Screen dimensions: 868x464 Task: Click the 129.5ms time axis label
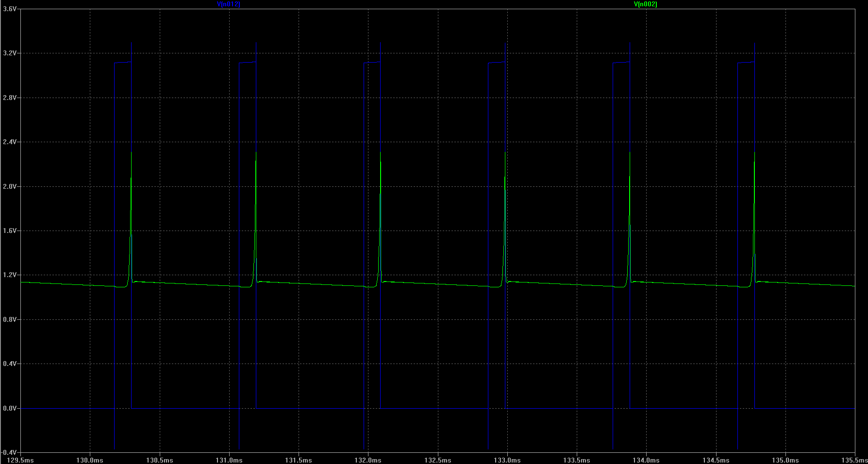20,460
